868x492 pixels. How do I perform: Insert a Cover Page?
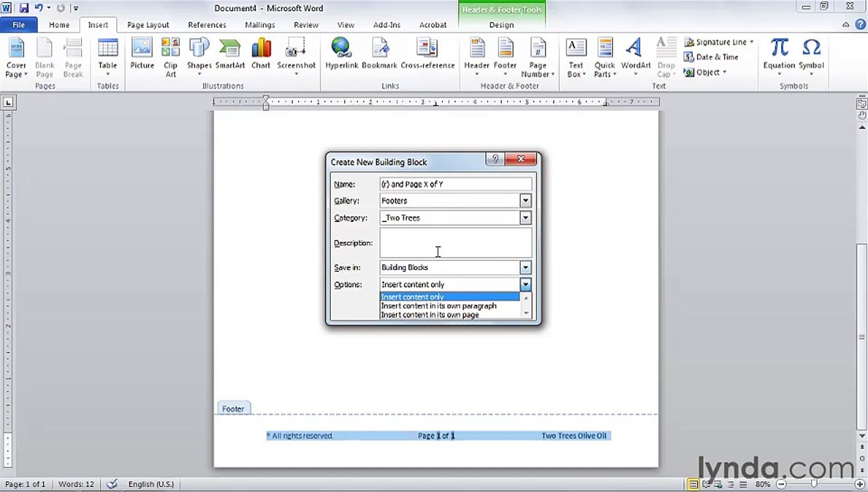16,58
